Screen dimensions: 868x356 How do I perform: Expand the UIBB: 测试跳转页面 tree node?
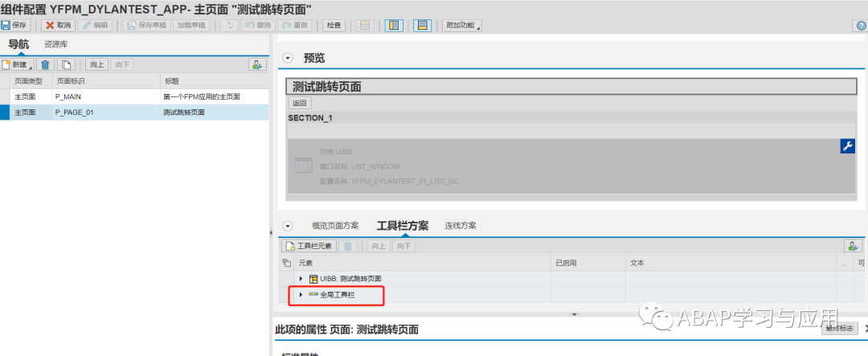pyautogui.click(x=301, y=279)
